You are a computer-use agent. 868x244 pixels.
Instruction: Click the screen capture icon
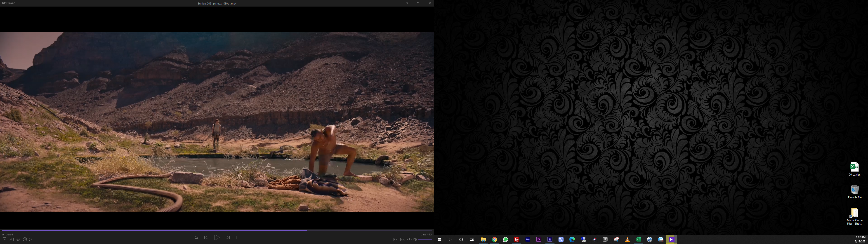coord(32,239)
